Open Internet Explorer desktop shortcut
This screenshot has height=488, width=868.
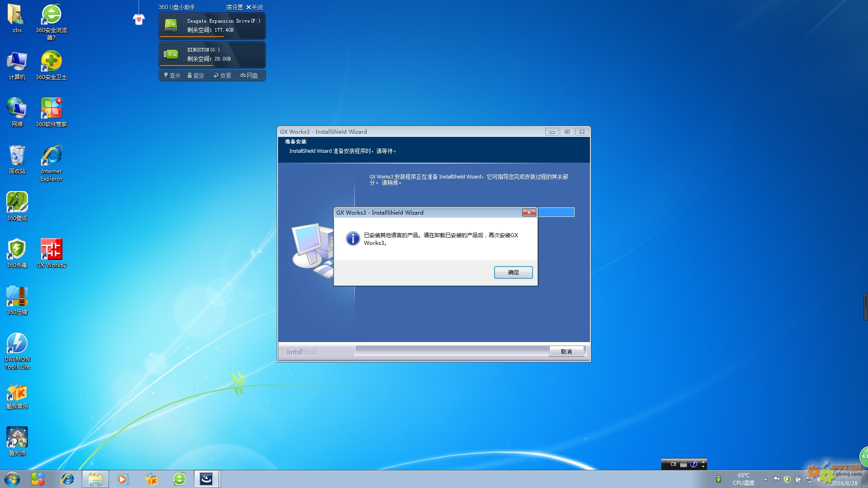[x=51, y=163]
